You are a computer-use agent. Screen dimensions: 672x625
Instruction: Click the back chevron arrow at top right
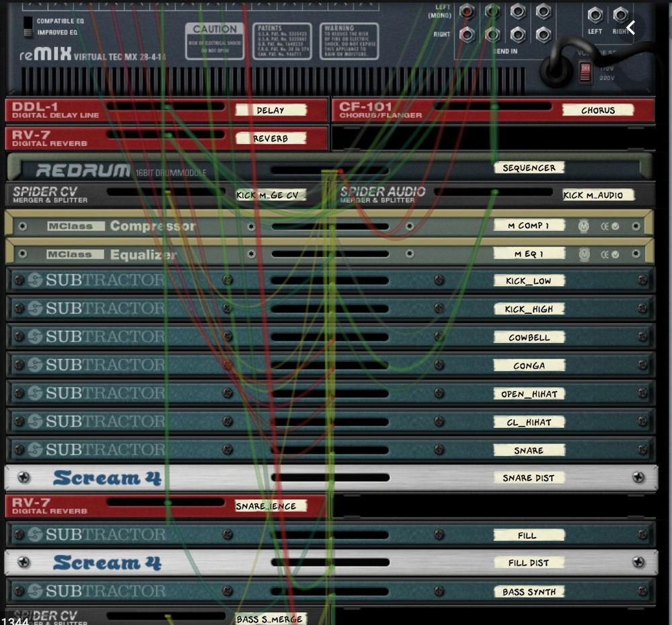[x=630, y=28]
